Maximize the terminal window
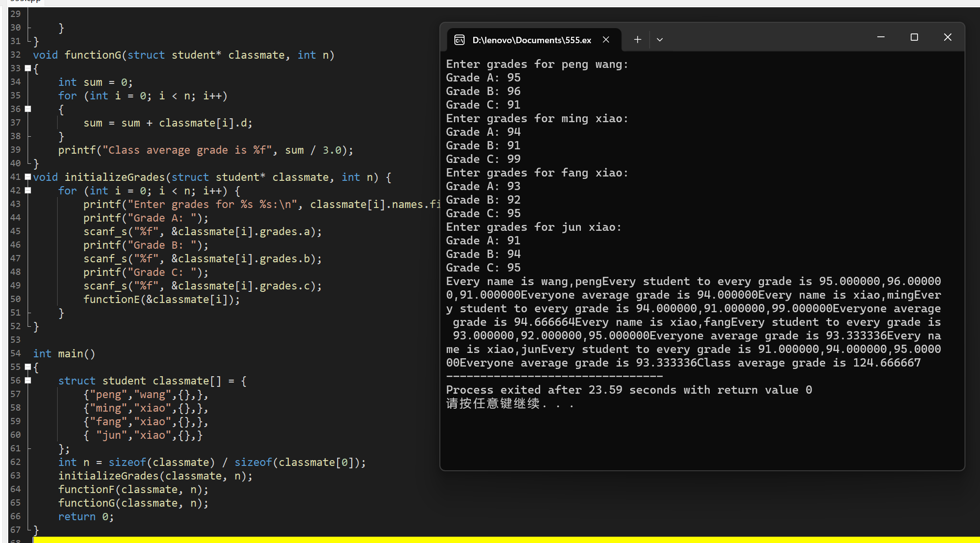 (914, 37)
